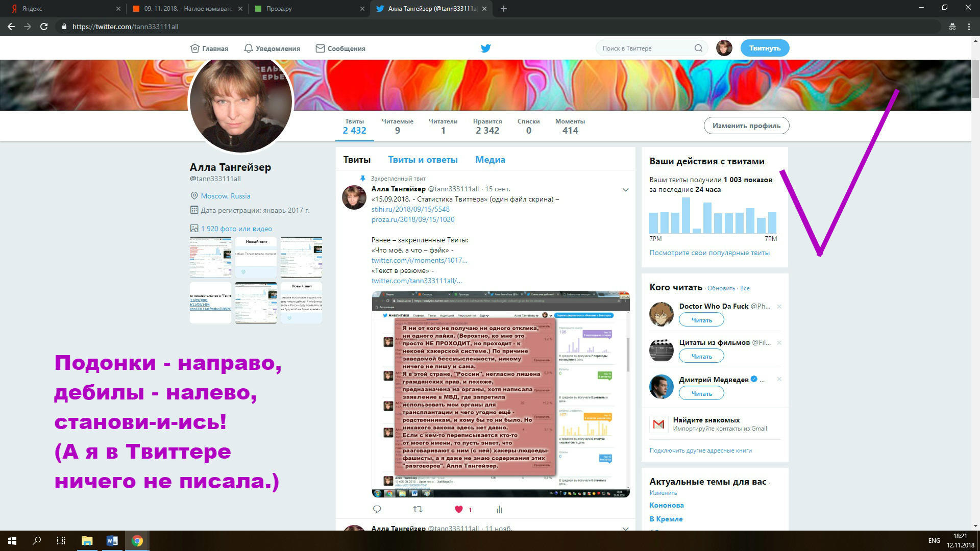Click Изменить профиль button
Screen dimensions: 980x551
(746, 126)
